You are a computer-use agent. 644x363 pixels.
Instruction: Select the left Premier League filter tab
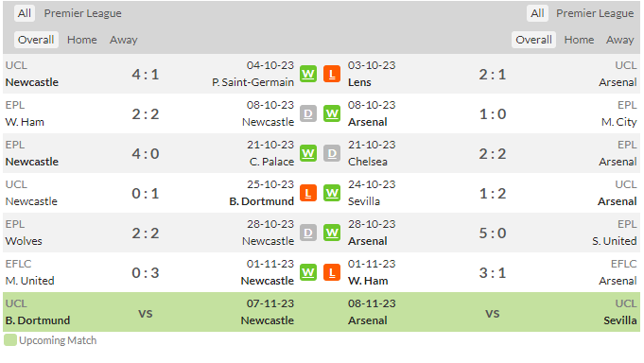click(83, 13)
